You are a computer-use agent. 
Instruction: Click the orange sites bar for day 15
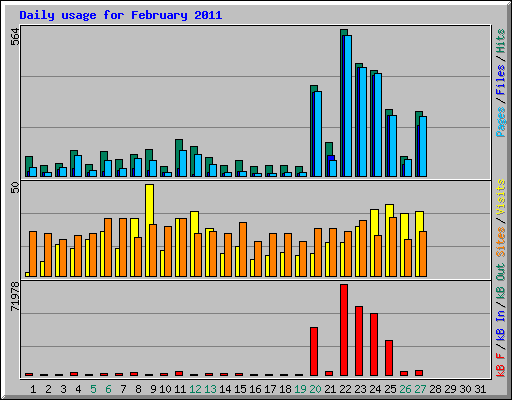[243, 249]
